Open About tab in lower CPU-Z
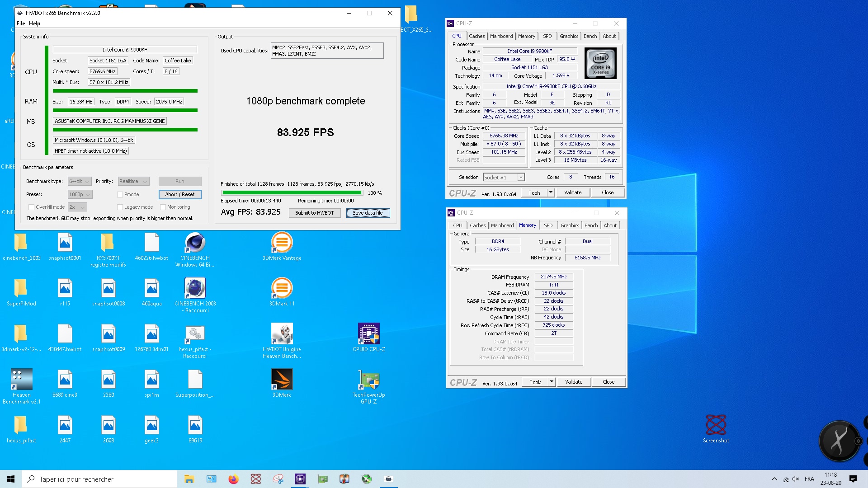 (610, 225)
